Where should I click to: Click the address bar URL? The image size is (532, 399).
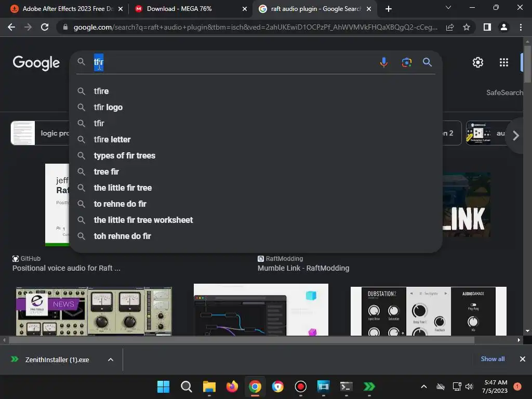255,27
